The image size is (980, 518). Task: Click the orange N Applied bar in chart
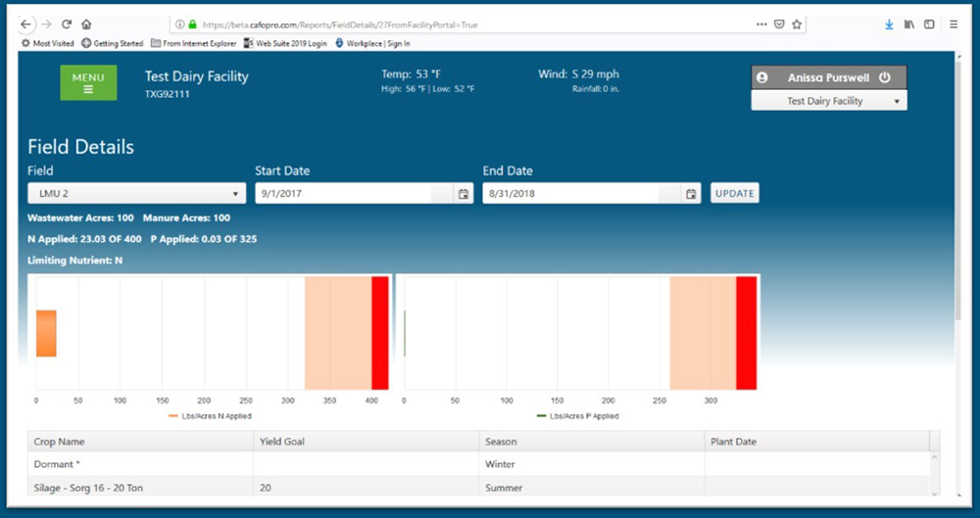pyautogui.click(x=46, y=334)
